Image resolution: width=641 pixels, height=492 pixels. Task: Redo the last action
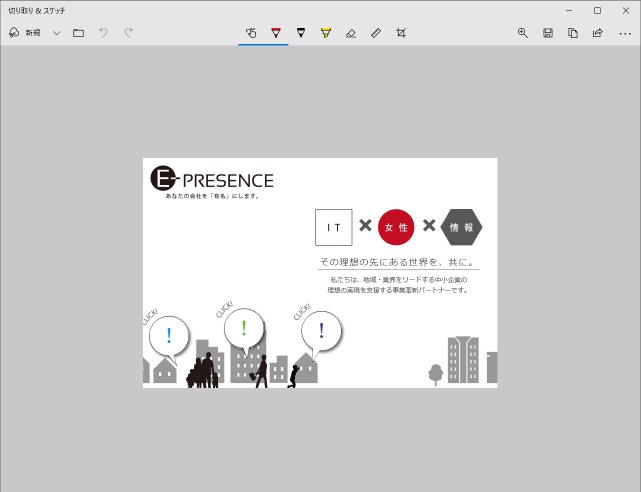[x=128, y=33]
